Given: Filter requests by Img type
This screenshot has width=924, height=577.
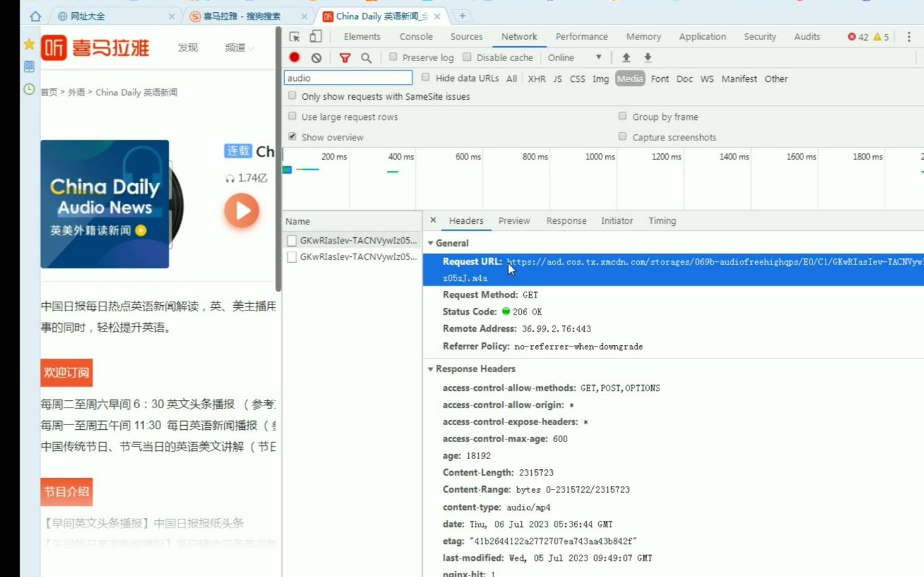Looking at the screenshot, I should [x=600, y=79].
